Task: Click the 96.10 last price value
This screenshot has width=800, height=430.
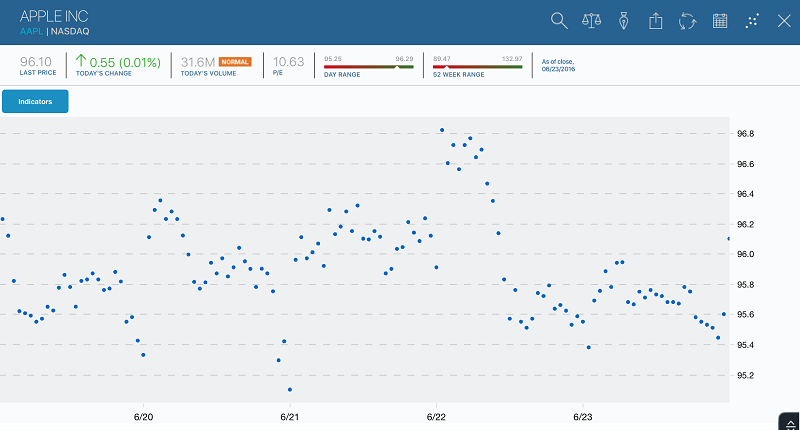Action: click(36, 62)
